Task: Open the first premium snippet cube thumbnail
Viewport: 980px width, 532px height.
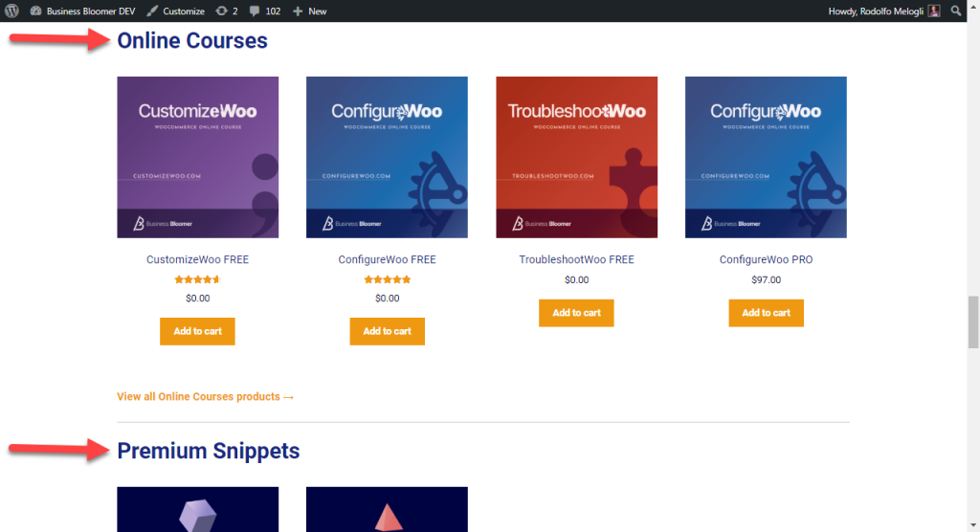Action: pos(197,509)
